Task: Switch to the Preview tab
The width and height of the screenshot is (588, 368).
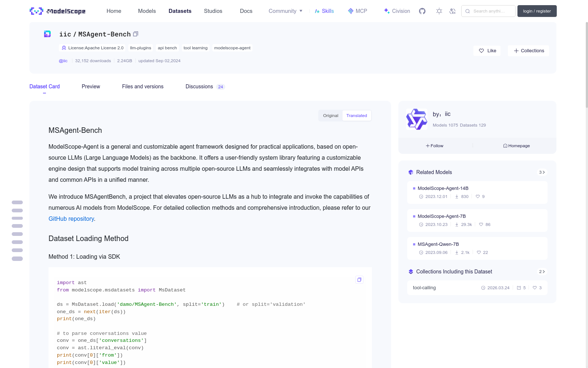Action: (91, 86)
